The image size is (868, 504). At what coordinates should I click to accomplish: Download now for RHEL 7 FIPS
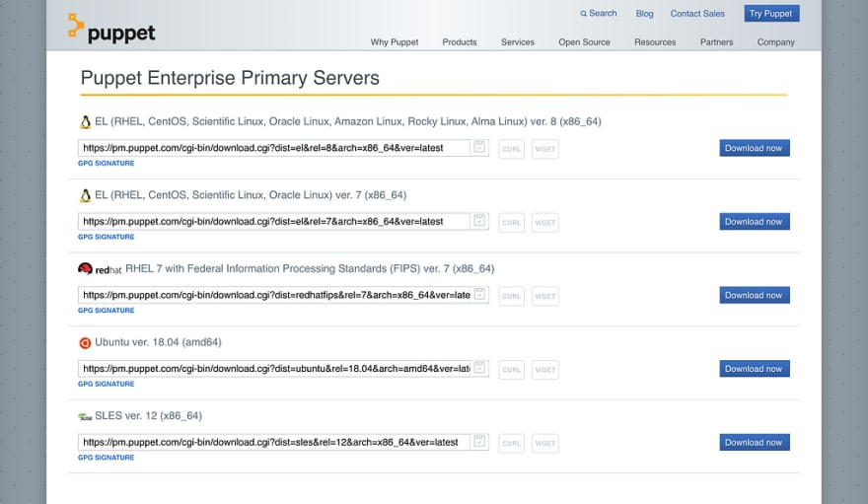tap(754, 295)
